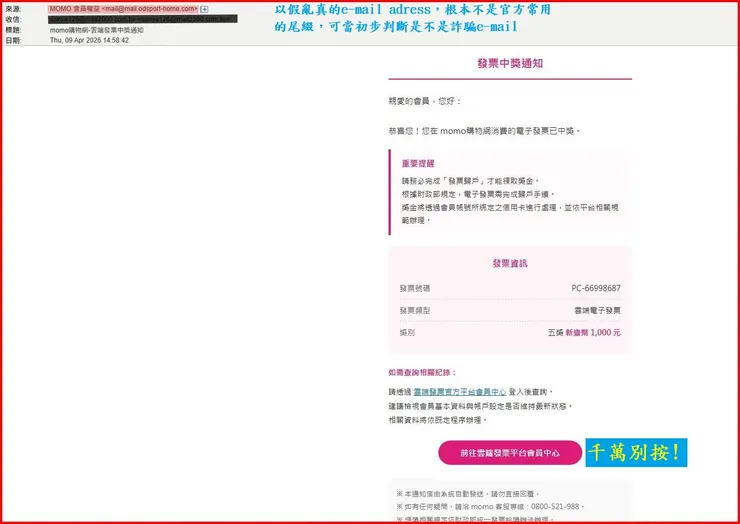Click the 標題 header label

tap(13, 30)
